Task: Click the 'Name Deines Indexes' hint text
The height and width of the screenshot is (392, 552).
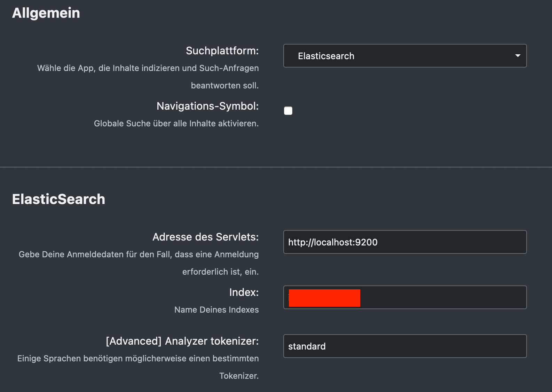Action: point(216,310)
